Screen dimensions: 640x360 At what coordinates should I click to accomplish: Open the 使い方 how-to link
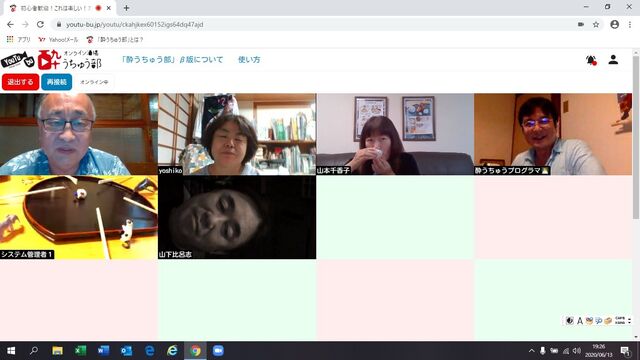pyautogui.click(x=249, y=60)
